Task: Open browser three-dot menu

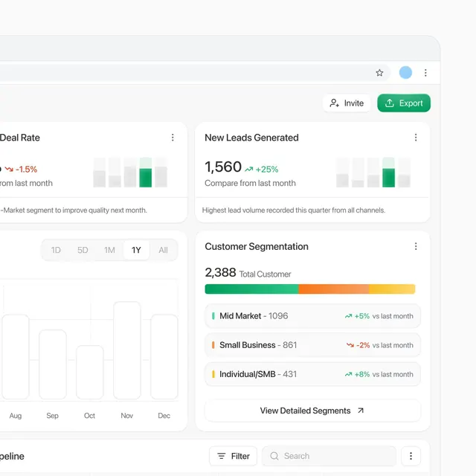Action: pos(425,73)
